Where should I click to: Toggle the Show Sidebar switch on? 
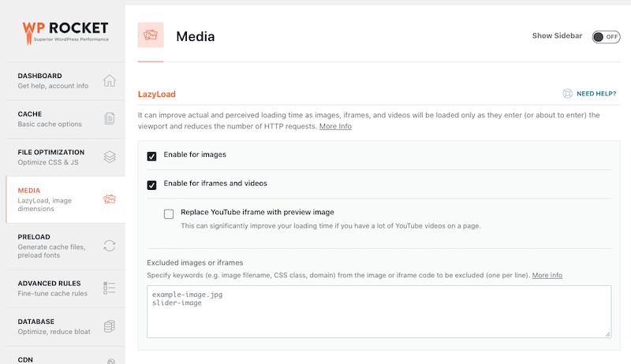point(606,37)
